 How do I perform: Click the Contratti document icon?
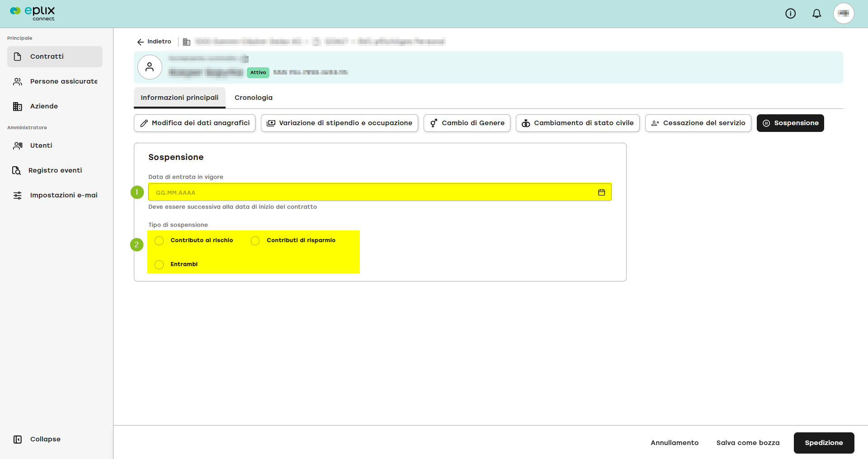pos(18,56)
